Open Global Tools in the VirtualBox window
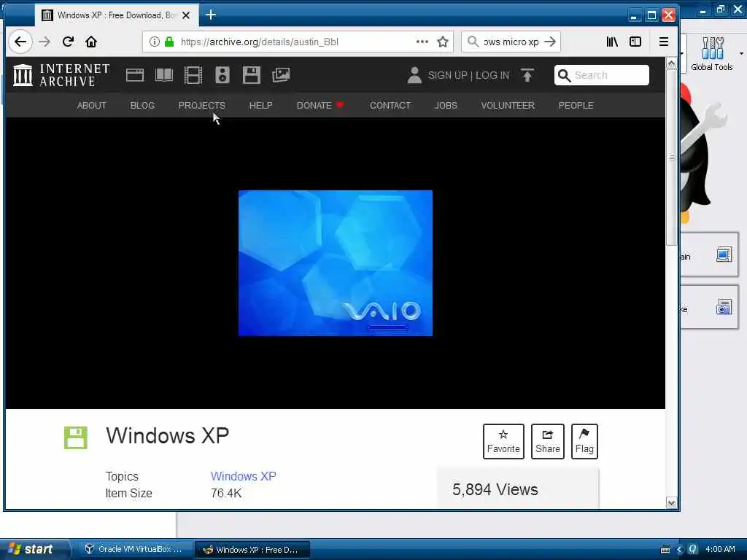Screen dimensions: 747x560 point(712,54)
